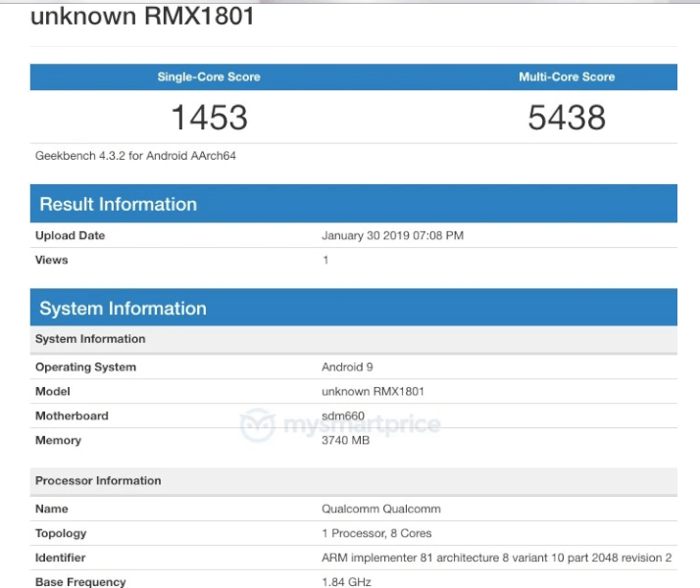This screenshot has height=588, width=700.
Task: Select the ARM implementer 81 identifier value
Action: [x=496, y=558]
